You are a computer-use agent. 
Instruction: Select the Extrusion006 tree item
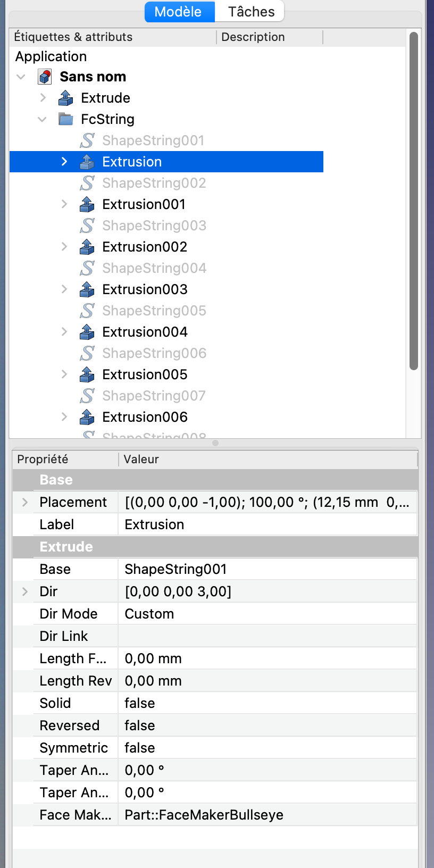tap(145, 417)
